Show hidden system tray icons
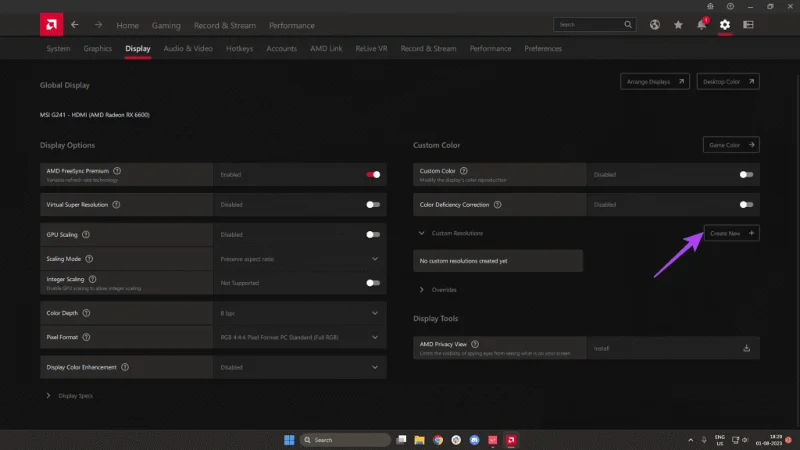Image resolution: width=800 pixels, height=450 pixels. click(690, 440)
